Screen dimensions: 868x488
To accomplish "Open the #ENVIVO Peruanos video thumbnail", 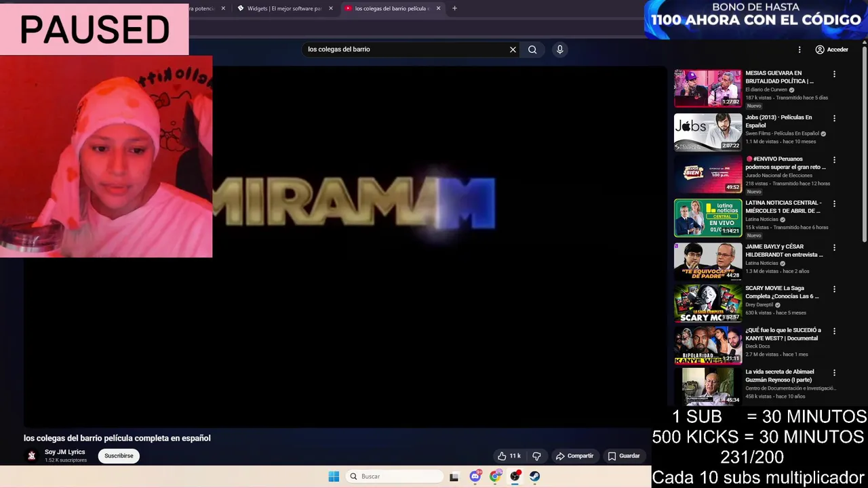I will click(x=708, y=174).
